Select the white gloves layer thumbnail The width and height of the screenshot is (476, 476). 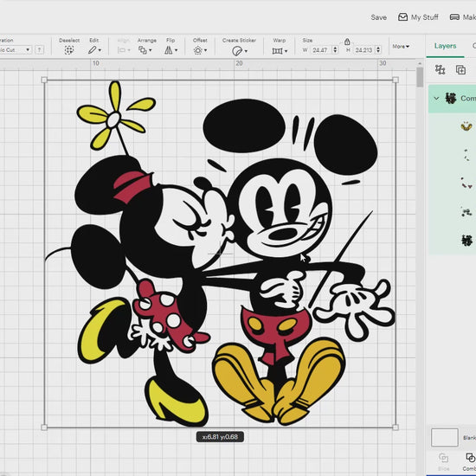coord(466,211)
